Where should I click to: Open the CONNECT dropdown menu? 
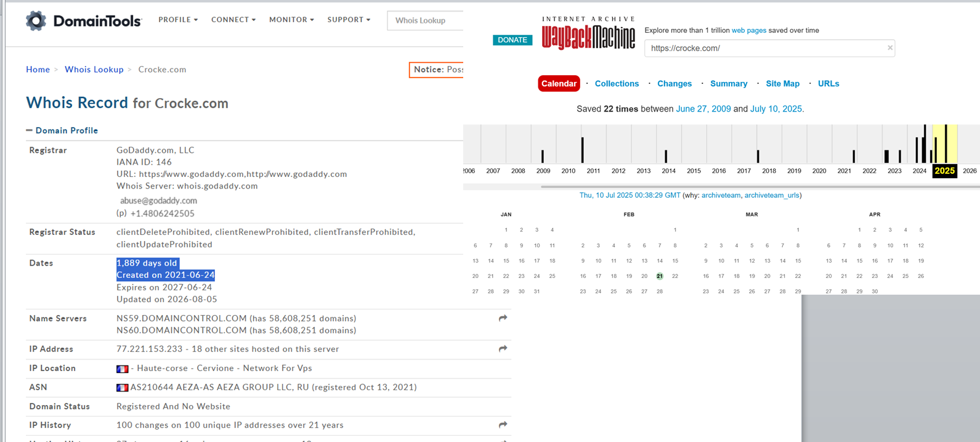(x=233, y=20)
